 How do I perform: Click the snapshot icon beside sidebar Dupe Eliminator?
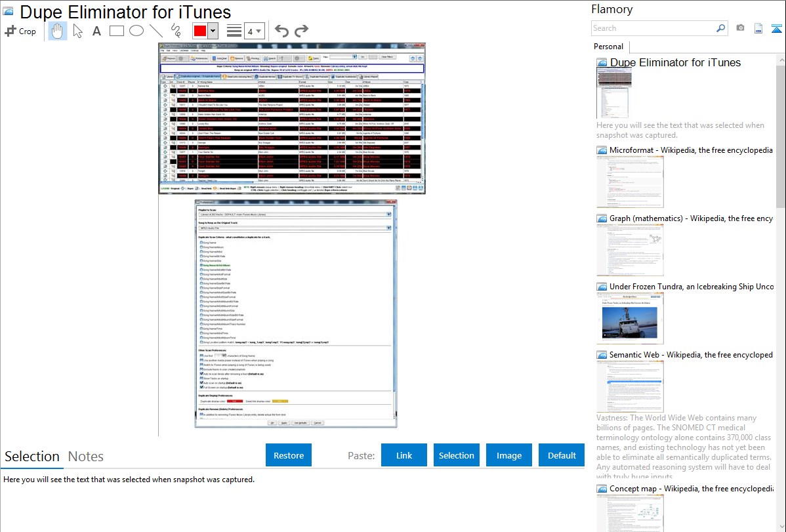(x=602, y=63)
